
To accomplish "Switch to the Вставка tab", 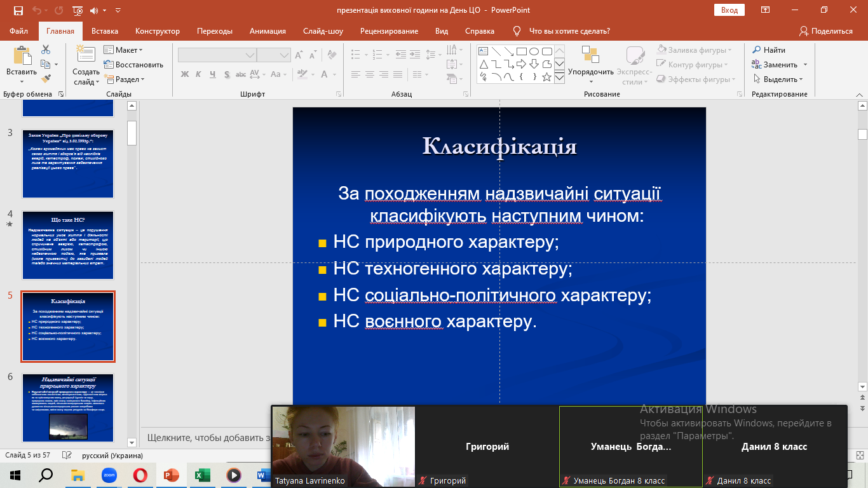I will pos(105,31).
